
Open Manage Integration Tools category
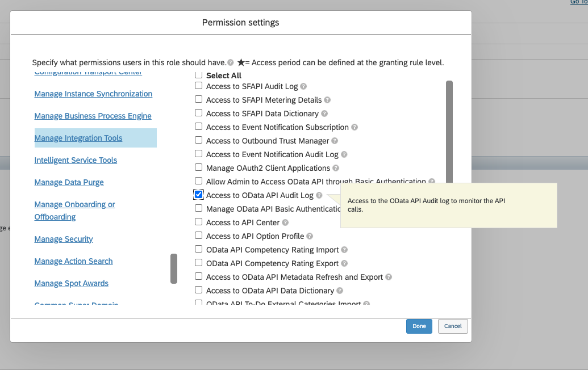point(78,138)
